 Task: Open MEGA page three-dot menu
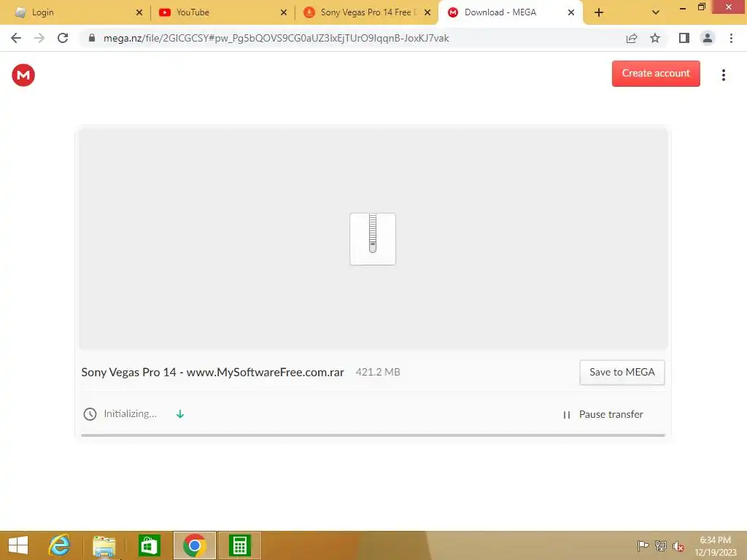tap(723, 75)
